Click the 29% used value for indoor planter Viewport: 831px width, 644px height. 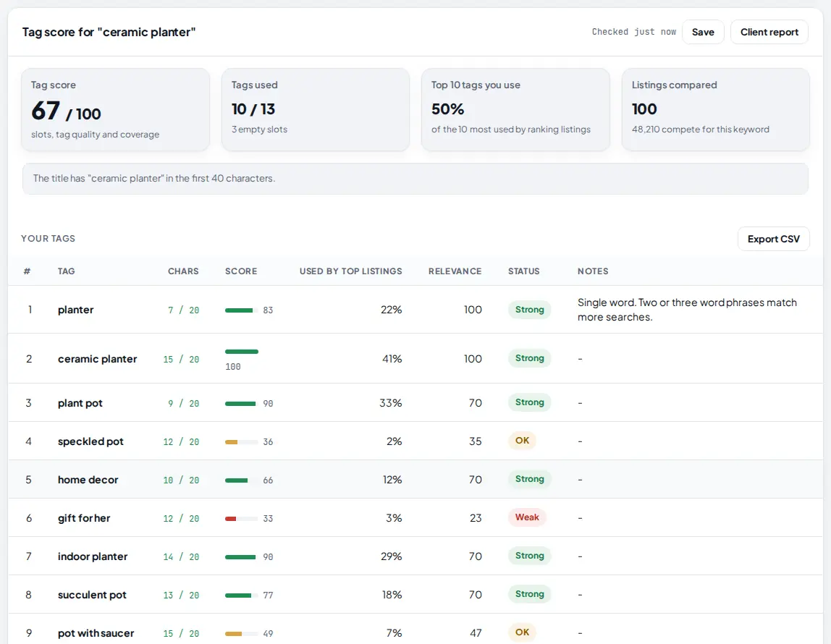point(391,556)
